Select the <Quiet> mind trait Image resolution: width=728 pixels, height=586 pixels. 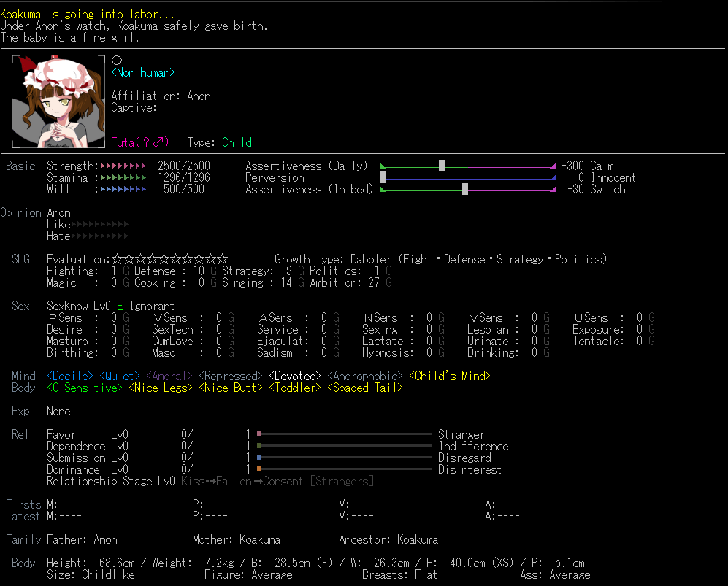[120, 377]
